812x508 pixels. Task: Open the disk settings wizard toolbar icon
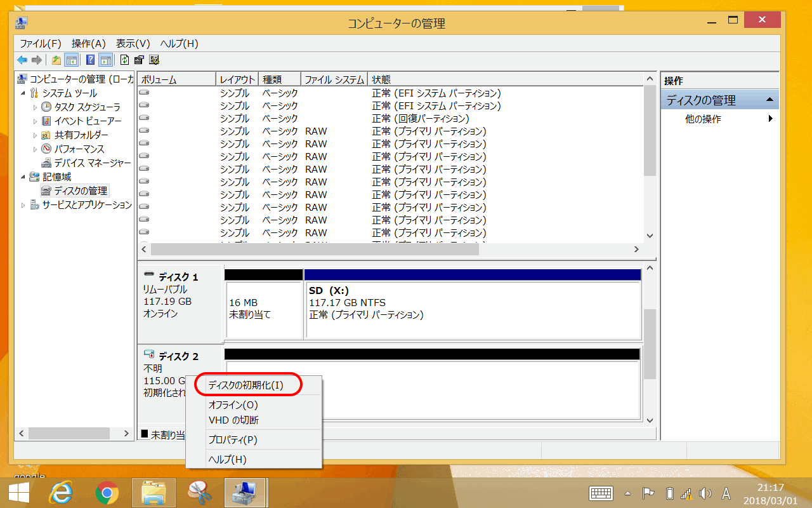(x=154, y=60)
